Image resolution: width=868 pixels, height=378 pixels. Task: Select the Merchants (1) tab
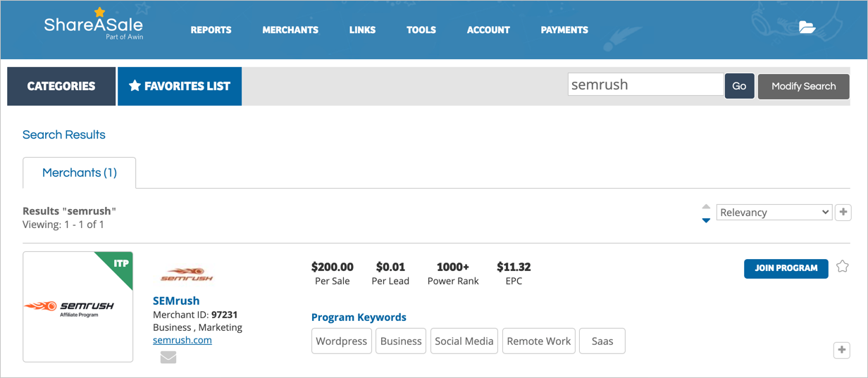[80, 172]
